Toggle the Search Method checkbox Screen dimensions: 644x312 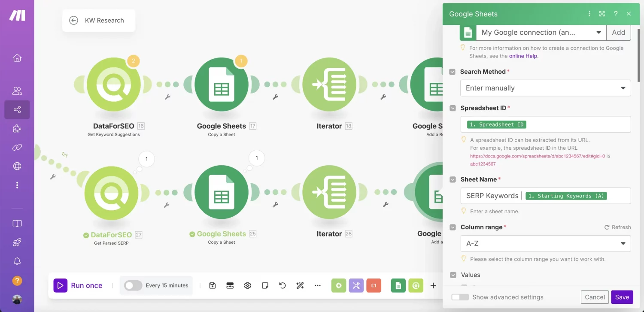click(x=453, y=72)
